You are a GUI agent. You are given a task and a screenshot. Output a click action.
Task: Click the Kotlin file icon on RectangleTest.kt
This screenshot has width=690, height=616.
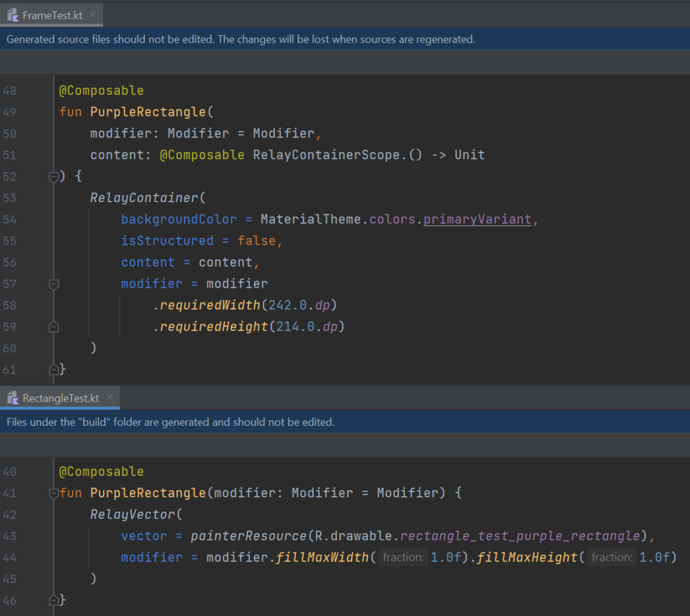(13, 398)
